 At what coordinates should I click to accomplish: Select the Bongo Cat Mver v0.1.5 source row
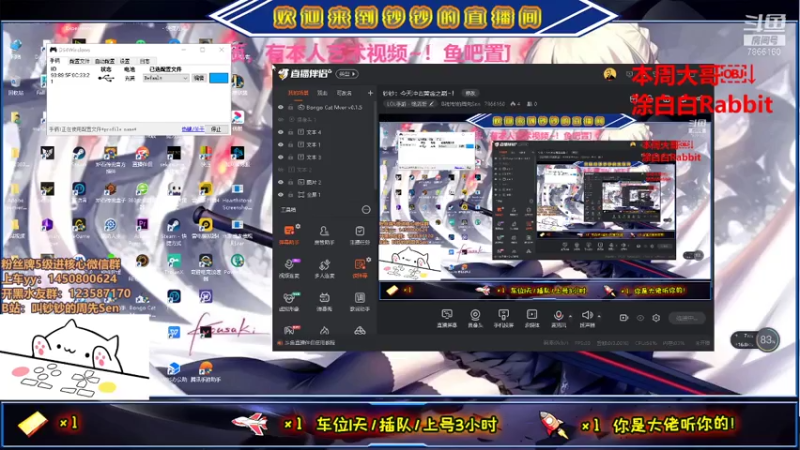click(324, 107)
